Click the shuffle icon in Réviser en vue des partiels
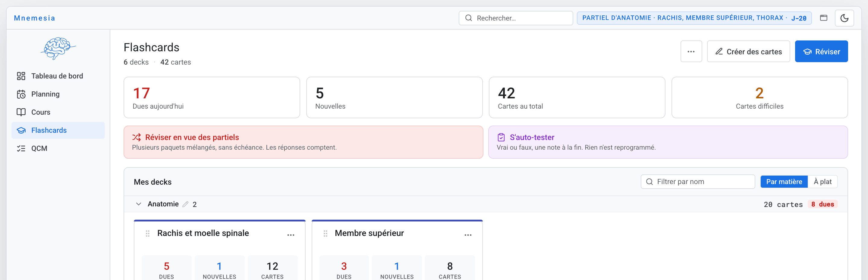 click(x=137, y=137)
